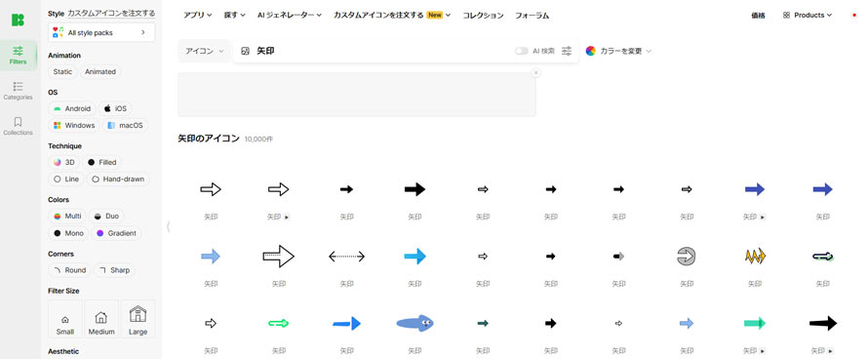Open the 価格 pricing page
Viewport: 868px width, 359px height.
pos(758,16)
